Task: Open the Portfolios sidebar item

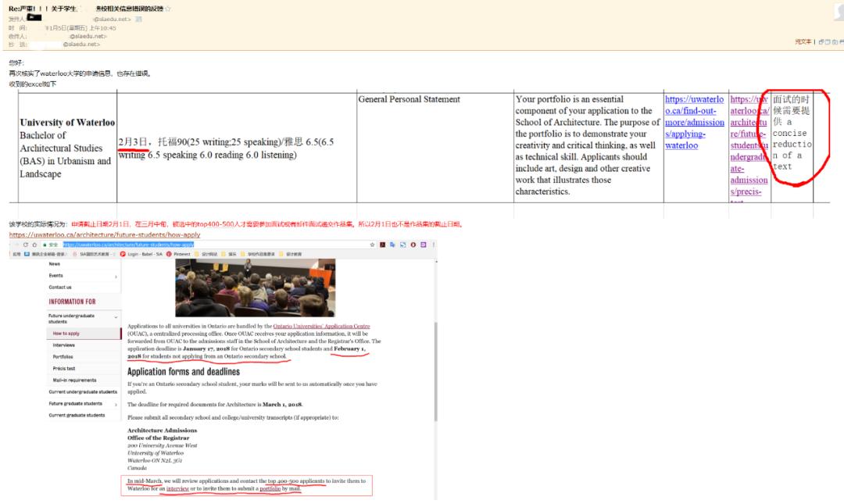Action: point(64,356)
